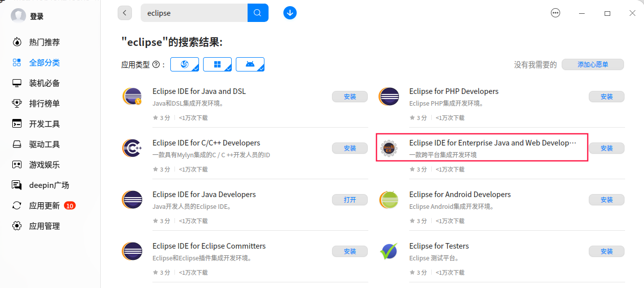Click Enterprise Java gear-shaped app icon
The height and width of the screenshot is (288, 644).
coord(389,148)
